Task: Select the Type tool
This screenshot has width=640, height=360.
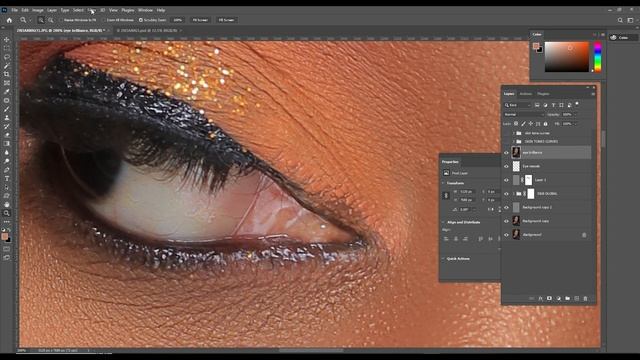Action: coord(7,178)
